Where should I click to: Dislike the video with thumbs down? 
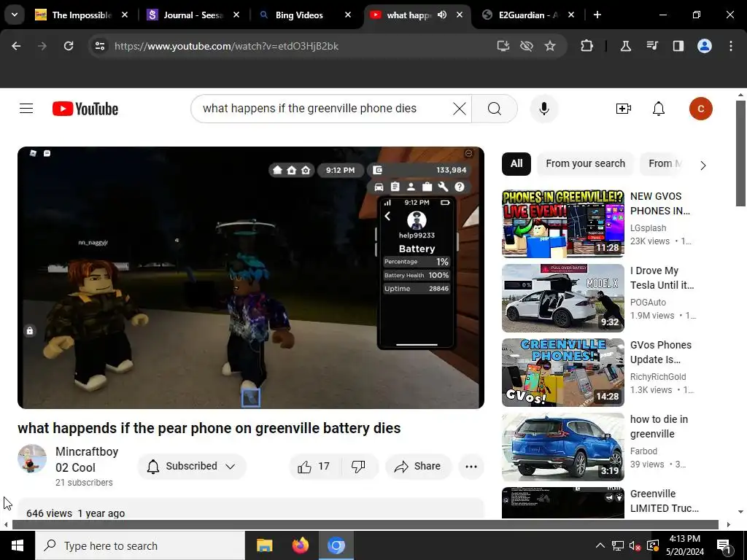(x=358, y=466)
